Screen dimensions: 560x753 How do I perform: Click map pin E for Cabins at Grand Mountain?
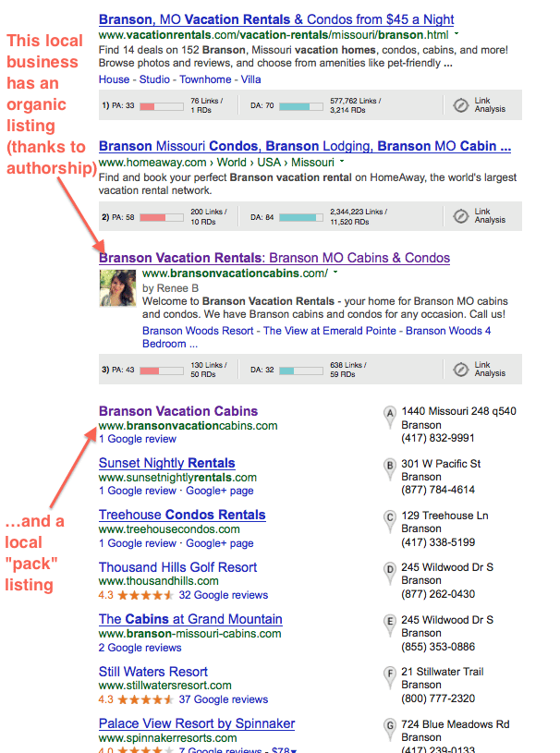point(389,625)
